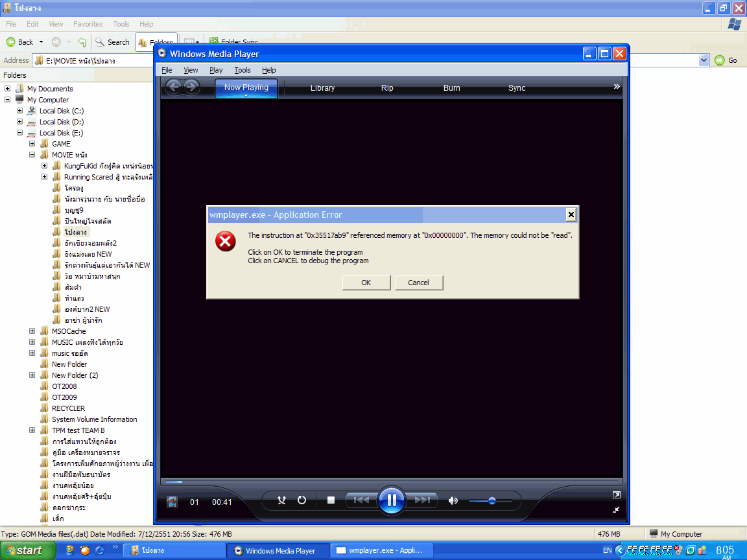Open the Media Player Play menu
Image resolution: width=747 pixels, height=560 pixels.
coord(216,70)
